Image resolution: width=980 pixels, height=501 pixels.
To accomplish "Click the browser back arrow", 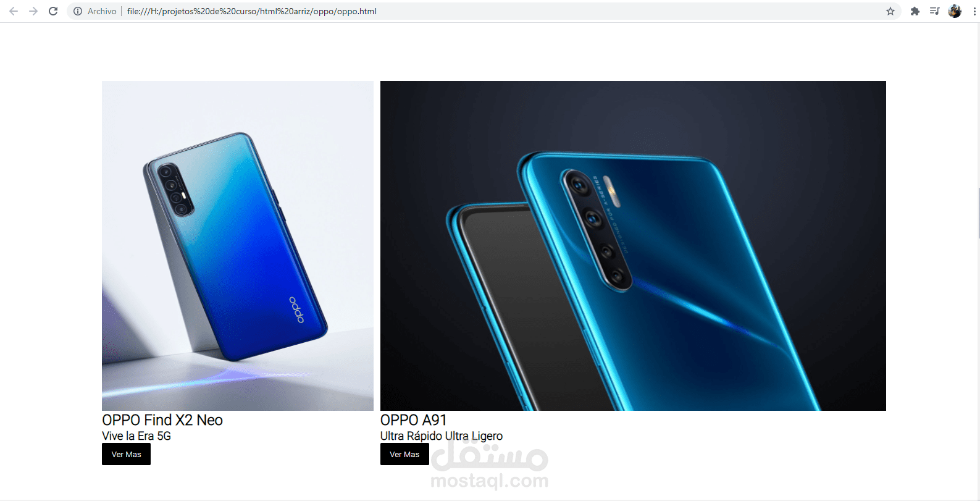I will click(x=14, y=11).
